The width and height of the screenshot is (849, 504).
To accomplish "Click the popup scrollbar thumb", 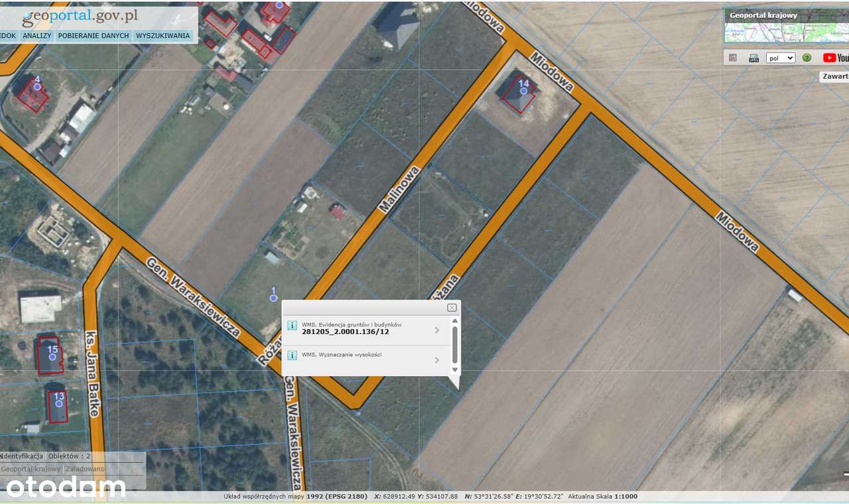I will (x=454, y=344).
